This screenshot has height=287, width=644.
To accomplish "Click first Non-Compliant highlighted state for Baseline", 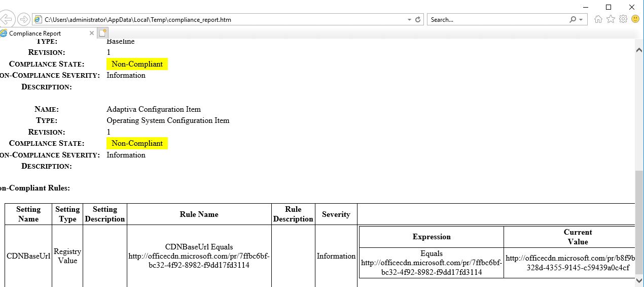I will point(137,64).
